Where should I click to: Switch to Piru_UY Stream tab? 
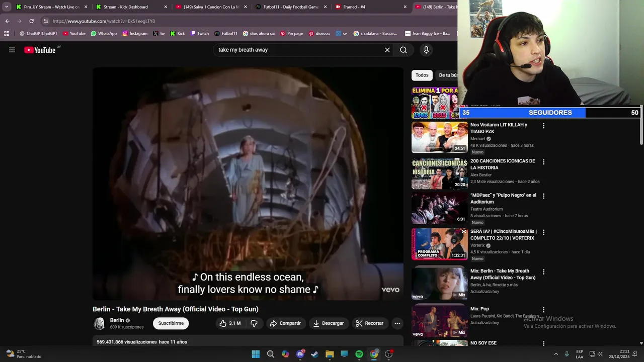point(52,7)
